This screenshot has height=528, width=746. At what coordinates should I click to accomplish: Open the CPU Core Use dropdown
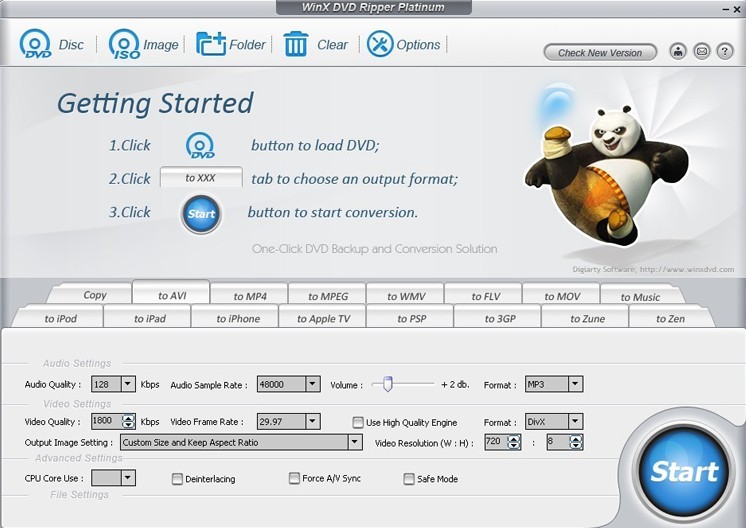[x=128, y=478]
